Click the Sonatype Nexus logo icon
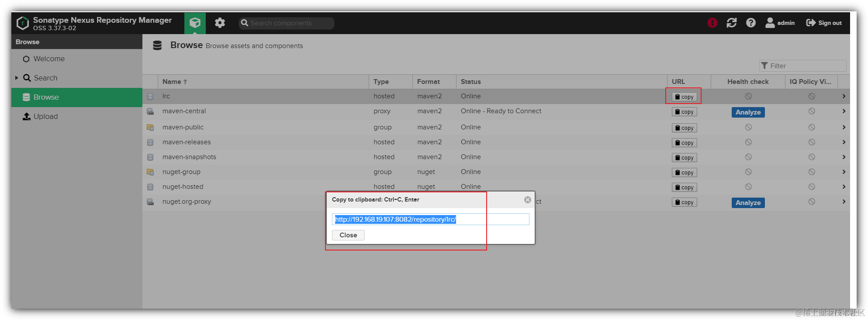Screen dimensions: 868x320 [x=23, y=23]
